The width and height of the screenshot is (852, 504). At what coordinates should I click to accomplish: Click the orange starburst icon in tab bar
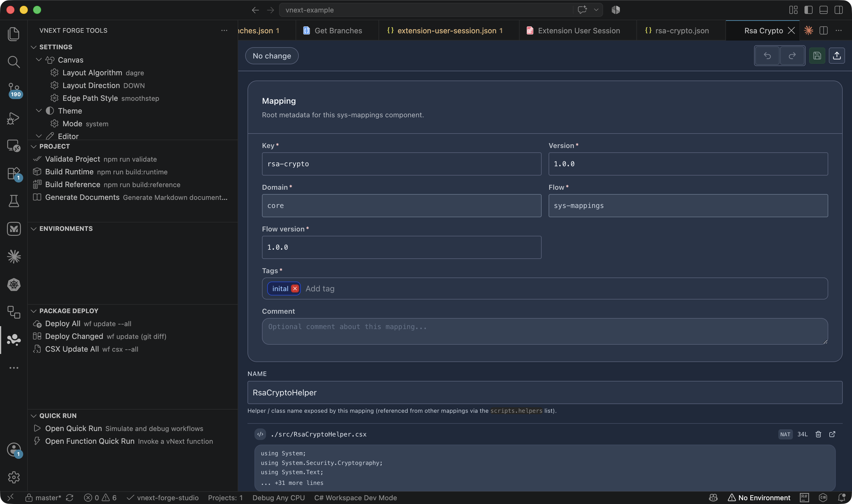[x=809, y=31]
